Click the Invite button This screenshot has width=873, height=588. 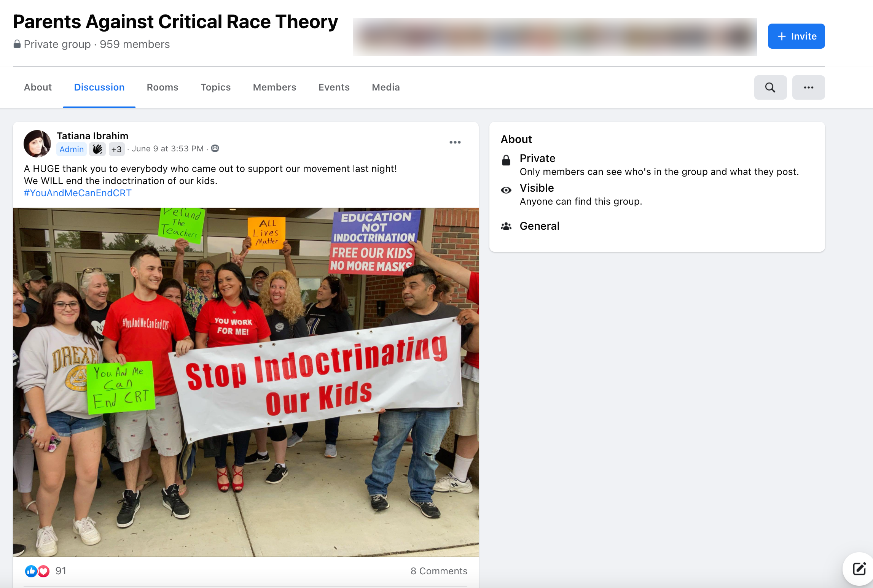click(796, 36)
